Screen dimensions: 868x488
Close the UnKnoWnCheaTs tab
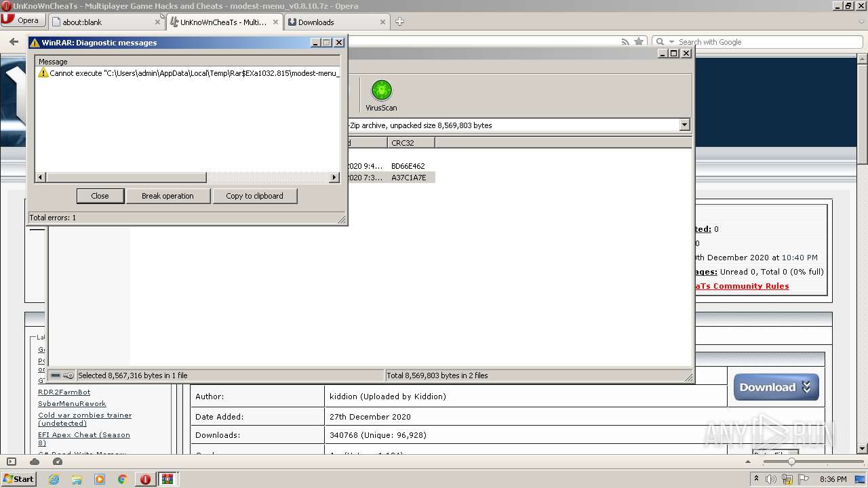(275, 22)
